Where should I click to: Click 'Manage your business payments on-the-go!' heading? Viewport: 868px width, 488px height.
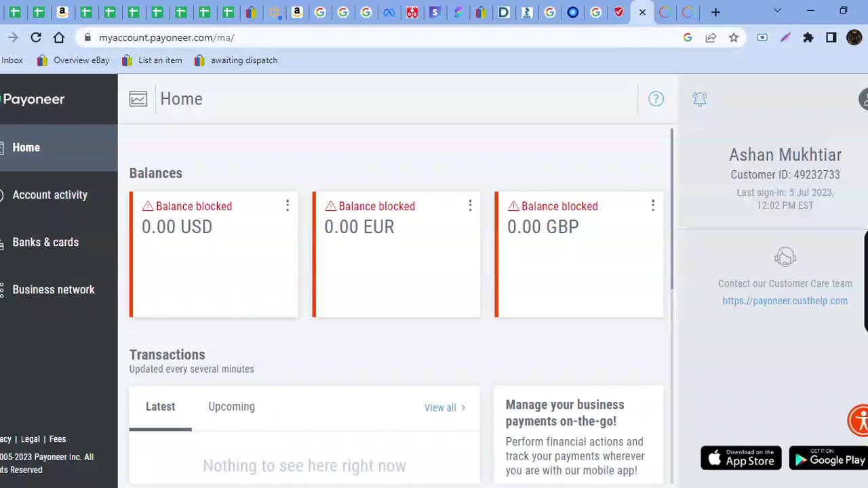coord(565,413)
